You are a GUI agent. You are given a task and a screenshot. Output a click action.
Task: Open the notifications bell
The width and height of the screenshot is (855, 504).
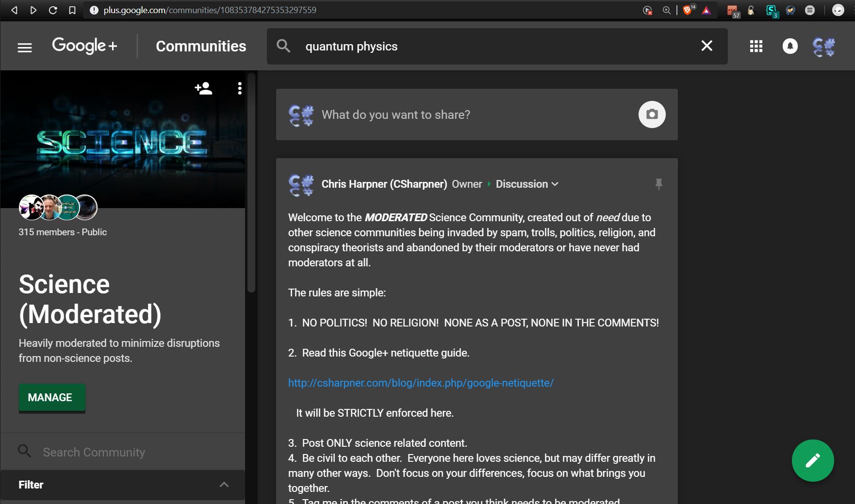[x=790, y=46]
